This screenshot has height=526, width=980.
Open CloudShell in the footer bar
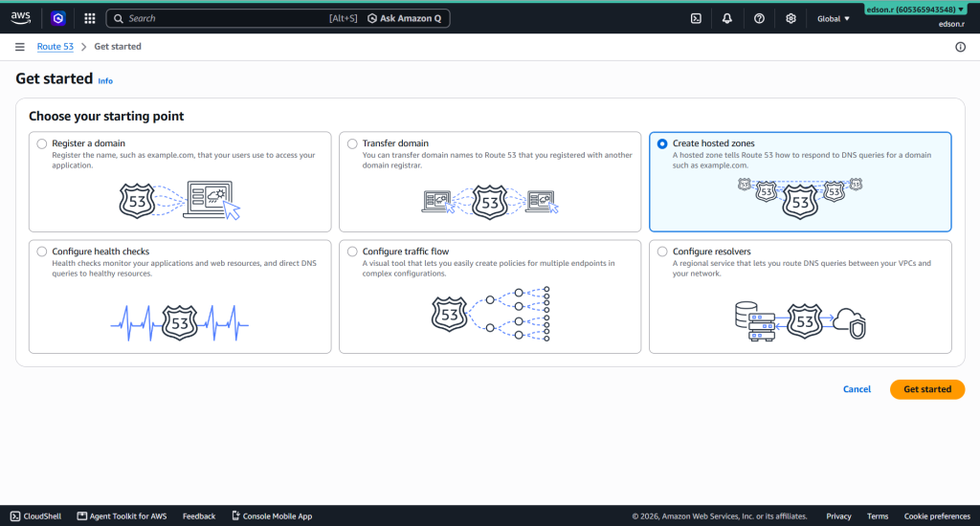[35, 516]
